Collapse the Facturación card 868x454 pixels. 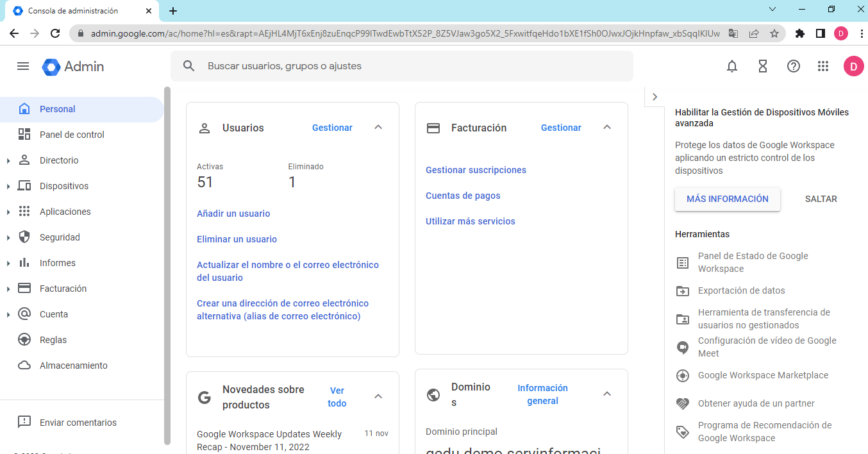pos(607,128)
